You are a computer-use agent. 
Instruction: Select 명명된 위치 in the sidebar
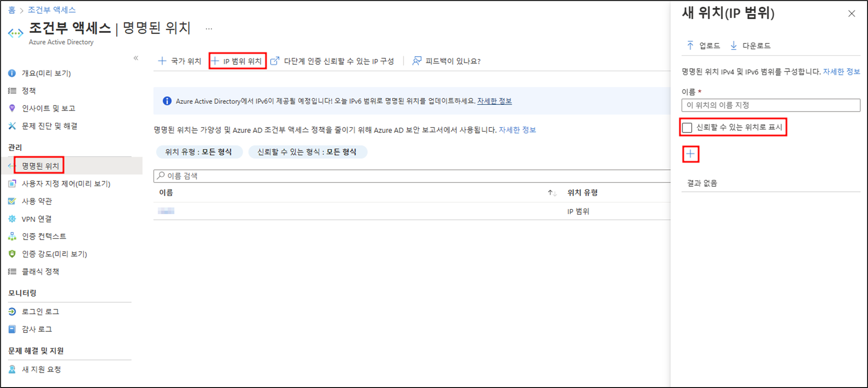(40, 166)
